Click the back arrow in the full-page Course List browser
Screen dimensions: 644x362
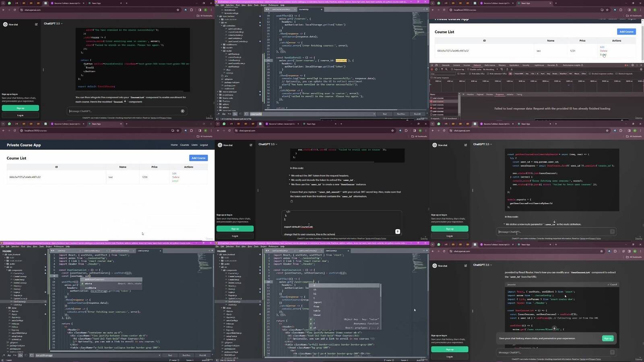3,130
